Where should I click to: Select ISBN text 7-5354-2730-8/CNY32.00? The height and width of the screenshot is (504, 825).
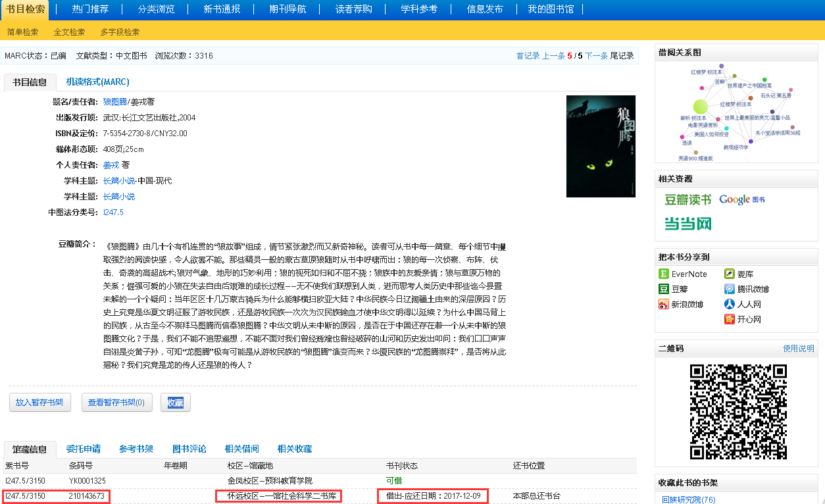pos(145,133)
